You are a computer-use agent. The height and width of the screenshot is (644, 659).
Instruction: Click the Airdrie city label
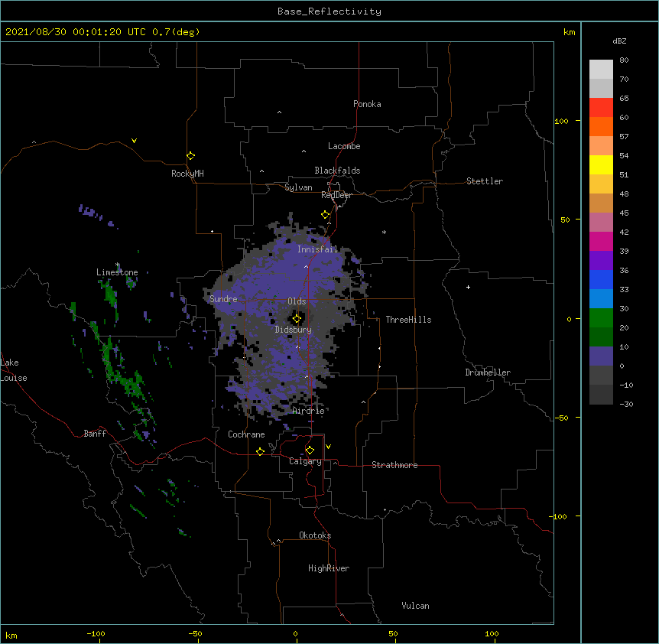(308, 411)
